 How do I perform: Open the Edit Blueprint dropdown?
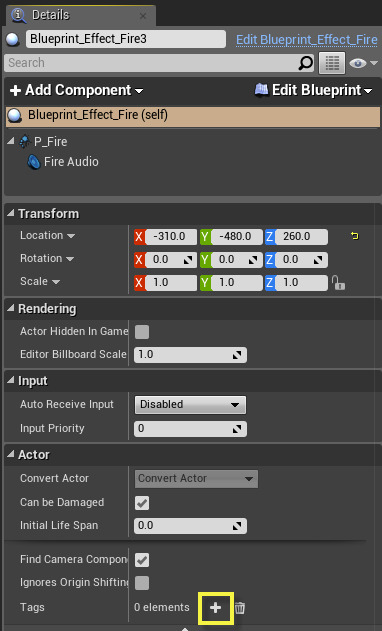point(314,90)
